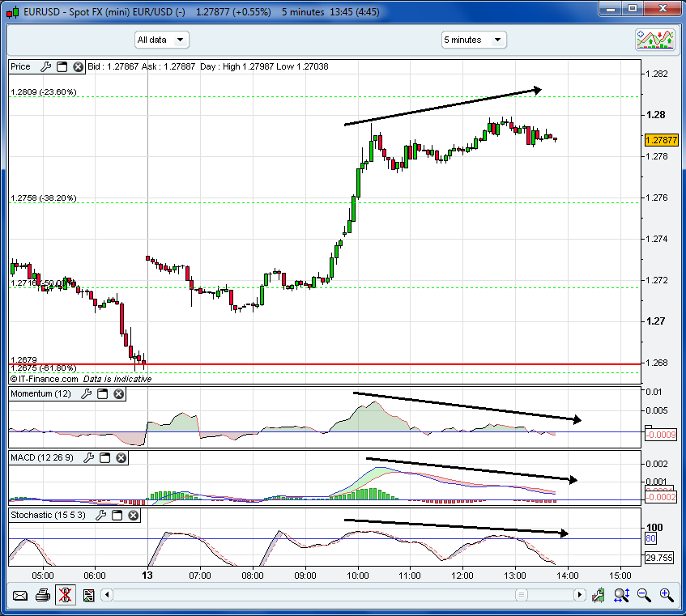This screenshot has height=616, width=686.
Task: Click the scrollbar left arrow
Action: (x=107, y=595)
